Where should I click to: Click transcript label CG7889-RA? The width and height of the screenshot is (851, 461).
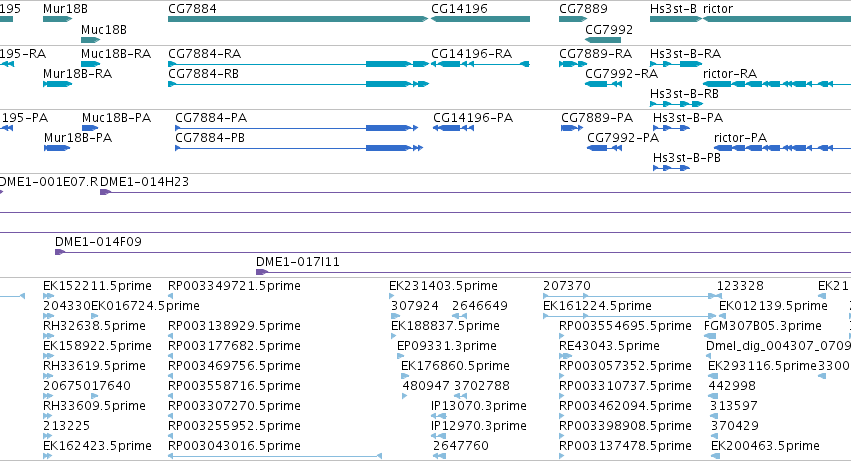pos(595,54)
